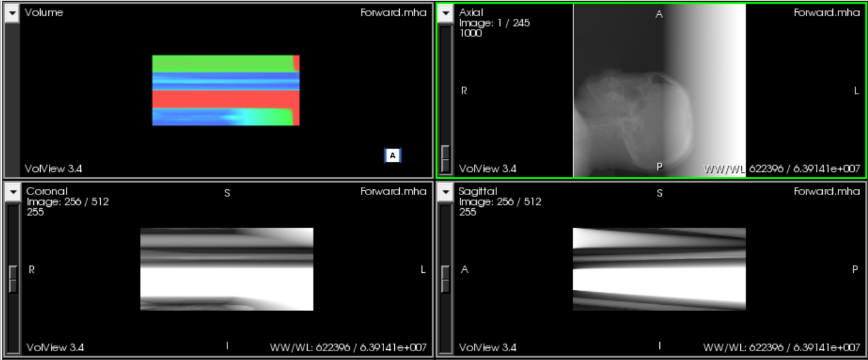Click the 'S' marker in Sagittal view
The width and height of the screenshot is (868, 360).
659,193
